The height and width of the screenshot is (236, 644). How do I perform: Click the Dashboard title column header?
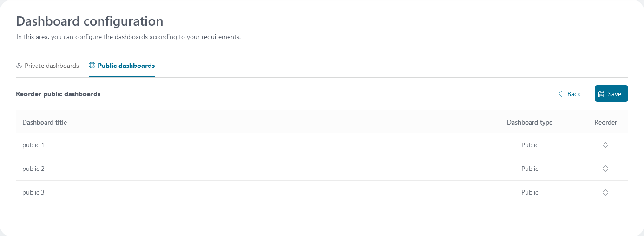click(45, 122)
